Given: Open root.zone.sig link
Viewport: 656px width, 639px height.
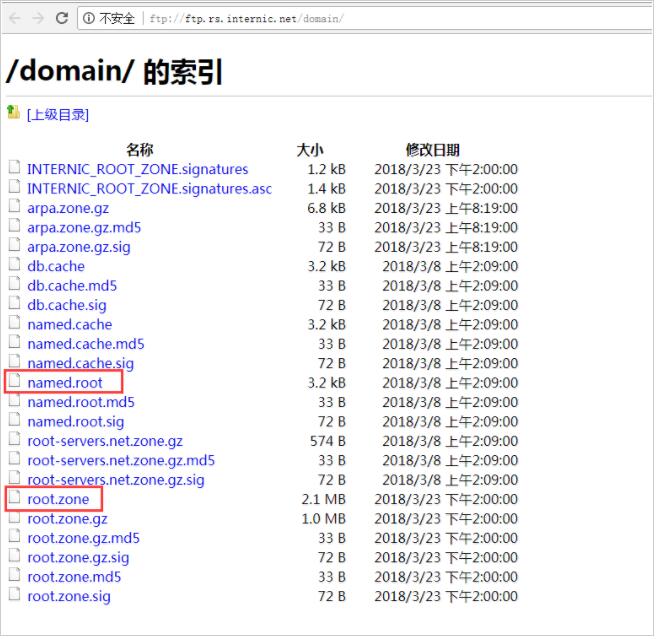Looking at the screenshot, I should (x=69, y=596).
